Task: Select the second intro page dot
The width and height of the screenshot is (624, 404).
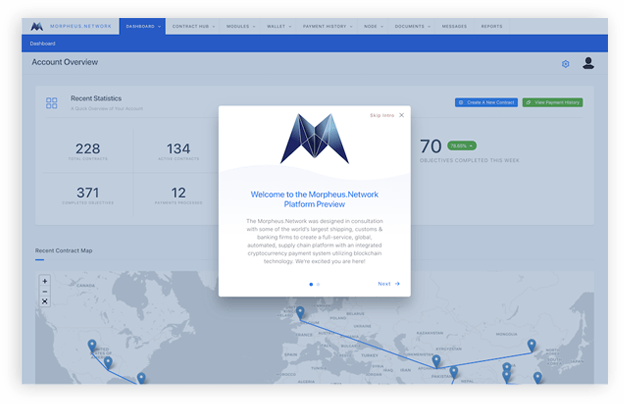Action: point(318,284)
